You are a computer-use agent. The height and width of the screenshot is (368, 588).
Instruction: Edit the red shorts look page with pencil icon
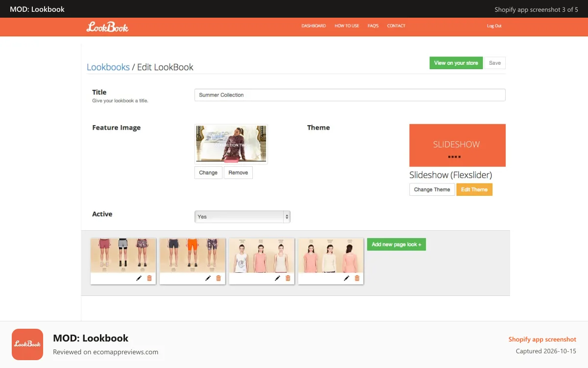click(x=139, y=278)
